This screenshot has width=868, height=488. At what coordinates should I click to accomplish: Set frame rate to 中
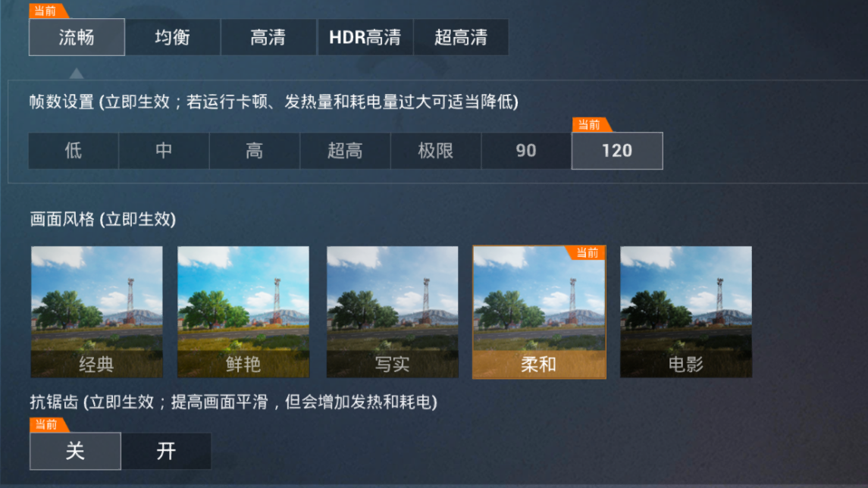pos(164,151)
